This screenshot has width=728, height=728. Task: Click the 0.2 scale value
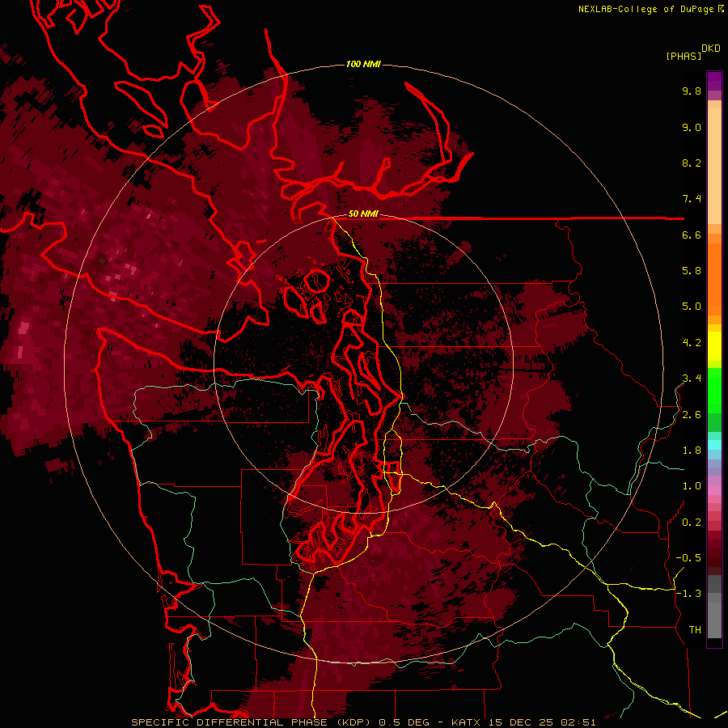tap(692, 523)
